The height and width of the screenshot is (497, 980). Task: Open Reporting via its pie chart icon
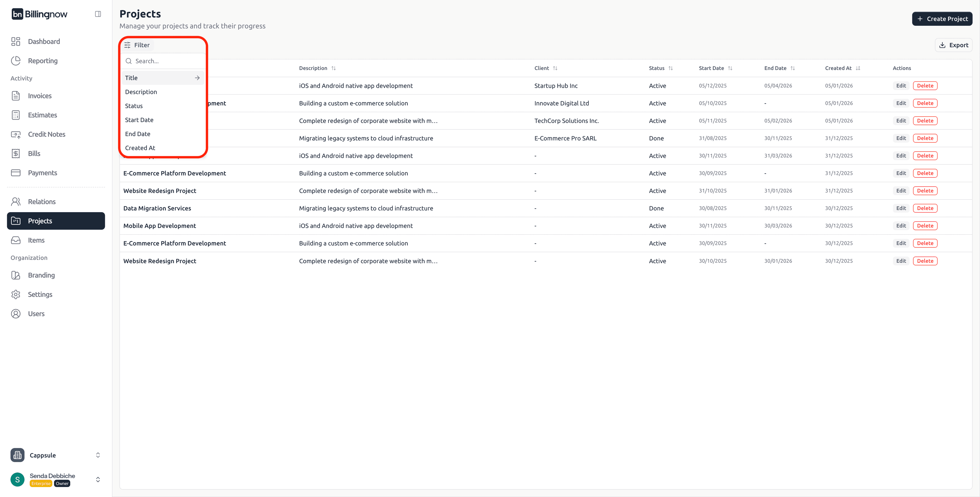tap(16, 60)
